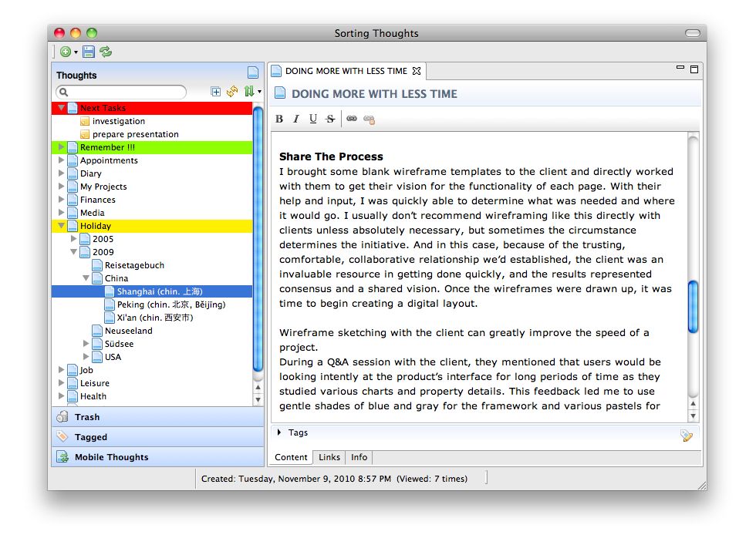Type in the Thoughts search field

point(120,91)
